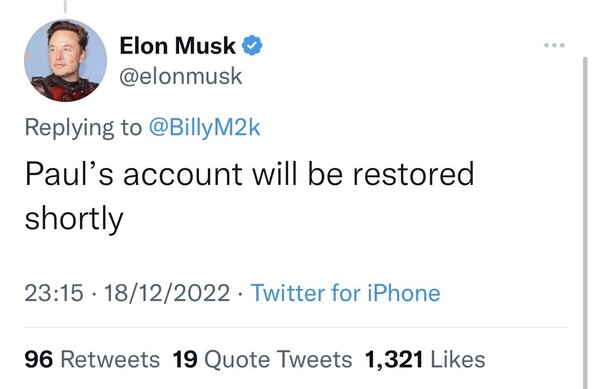Open Elon Musk's profile picture
This screenshot has width=592, height=389.
click(65, 60)
